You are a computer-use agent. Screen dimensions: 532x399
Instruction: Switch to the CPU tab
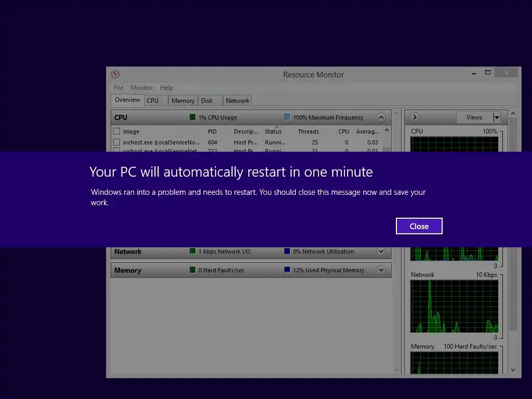pyautogui.click(x=156, y=100)
